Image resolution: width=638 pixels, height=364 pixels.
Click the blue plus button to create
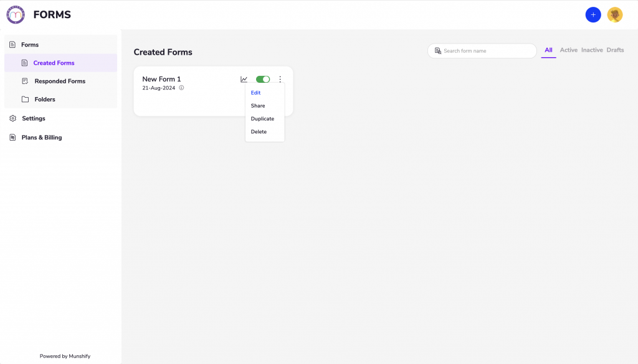coord(593,14)
